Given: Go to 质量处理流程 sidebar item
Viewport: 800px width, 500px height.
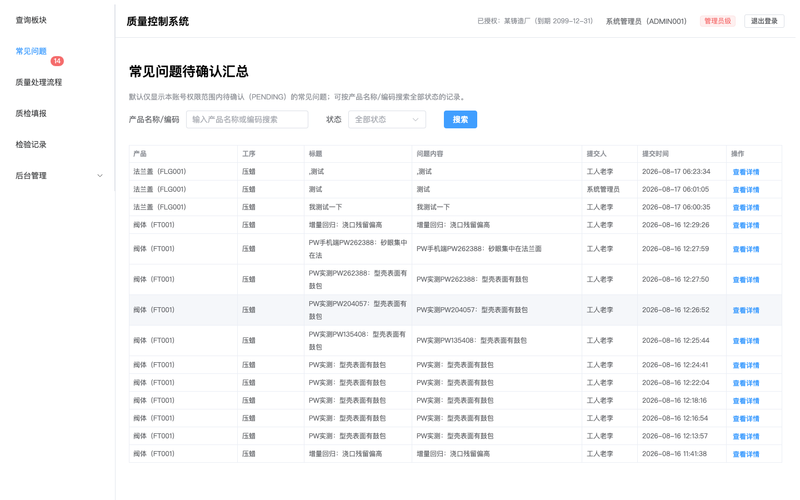Looking at the screenshot, I should [x=39, y=82].
